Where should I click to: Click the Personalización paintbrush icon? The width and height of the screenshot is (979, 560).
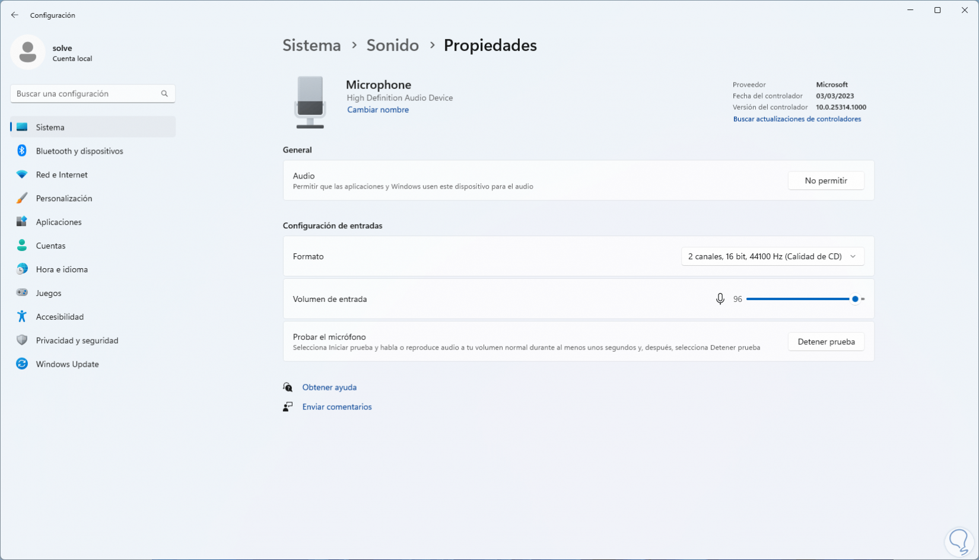(22, 198)
